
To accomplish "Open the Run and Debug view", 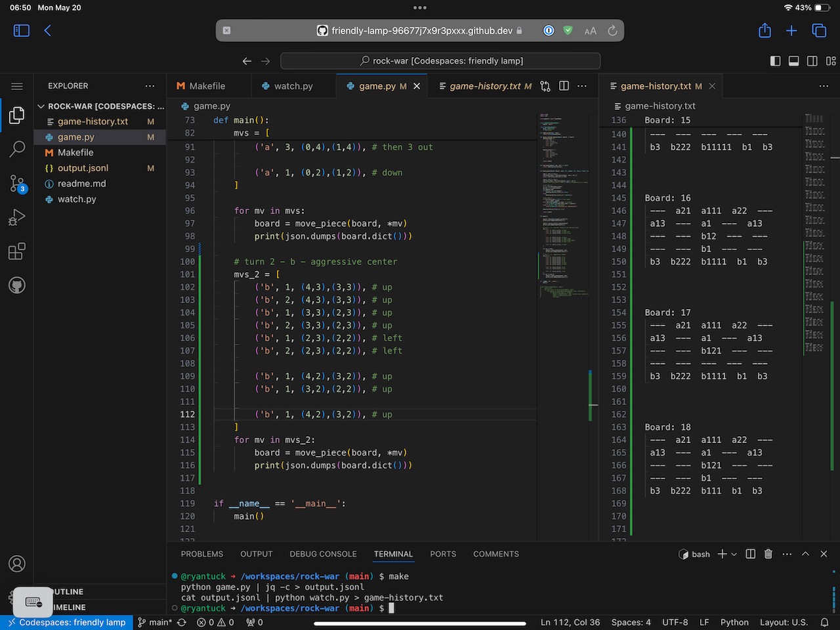I will click(x=17, y=217).
